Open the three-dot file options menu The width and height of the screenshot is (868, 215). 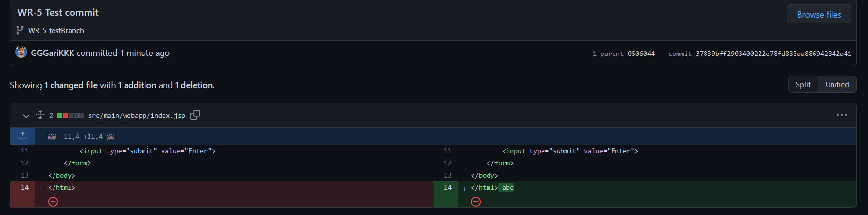[x=842, y=115]
